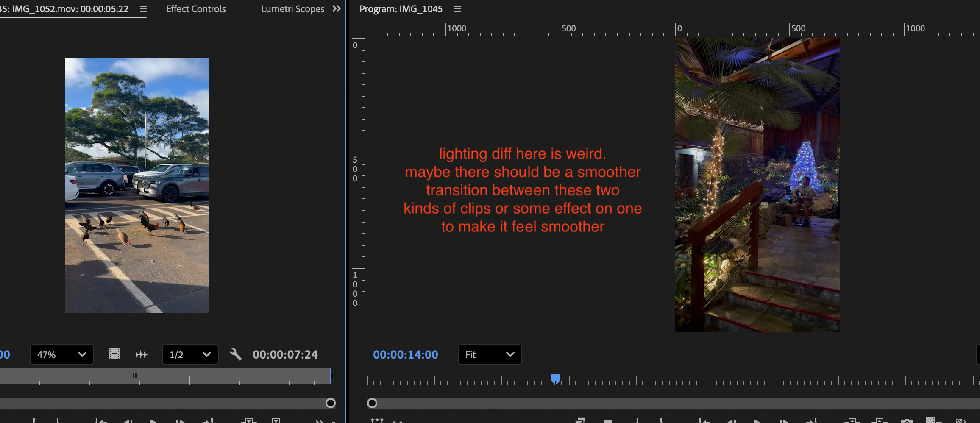Image resolution: width=980 pixels, height=423 pixels.
Task: Open the Program Monitor panel hamburger menu
Action: pos(457,8)
